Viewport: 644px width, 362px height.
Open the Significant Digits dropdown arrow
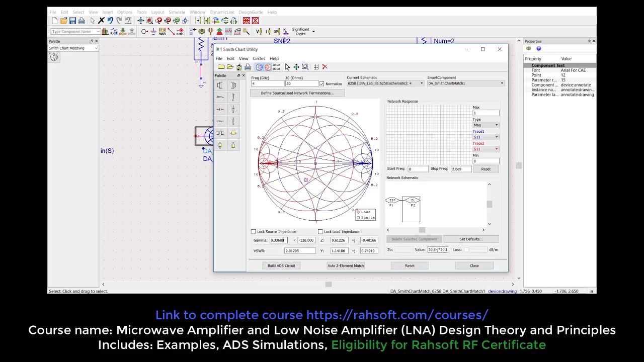click(x=313, y=31)
